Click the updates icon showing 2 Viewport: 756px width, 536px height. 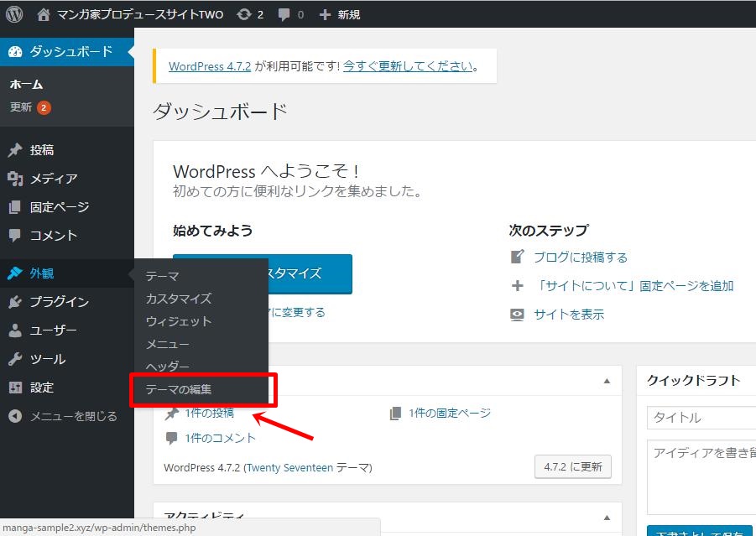[244, 14]
